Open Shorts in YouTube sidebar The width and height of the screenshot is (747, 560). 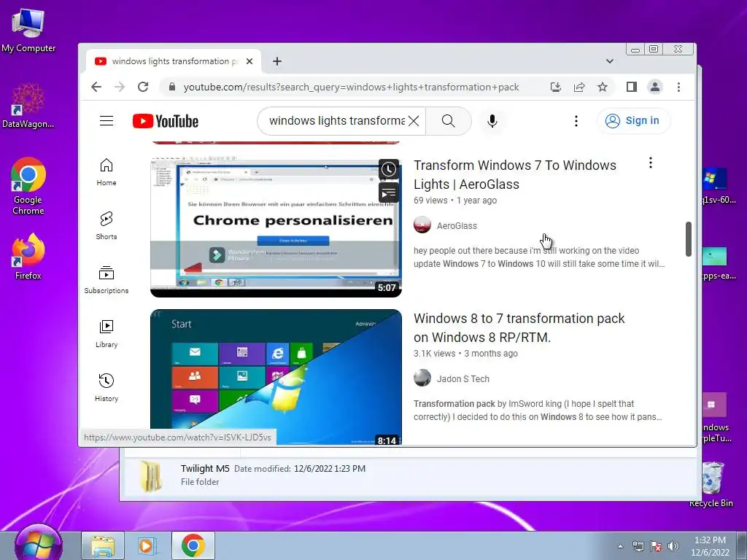pos(107,226)
